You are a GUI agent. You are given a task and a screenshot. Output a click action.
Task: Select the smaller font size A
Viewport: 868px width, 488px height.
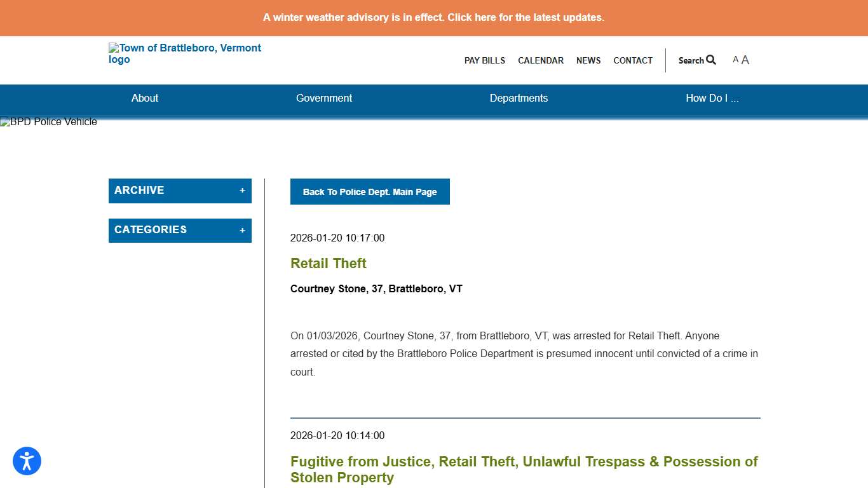point(735,60)
